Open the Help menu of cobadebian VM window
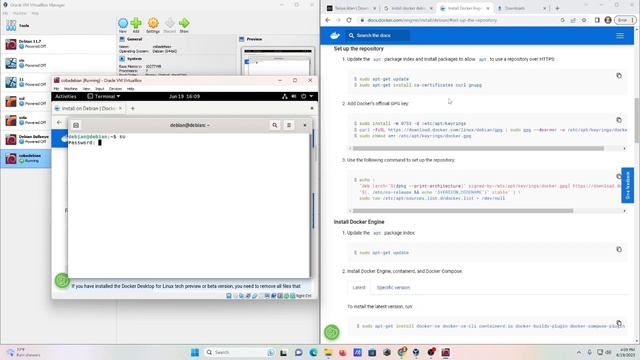 tap(131, 89)
